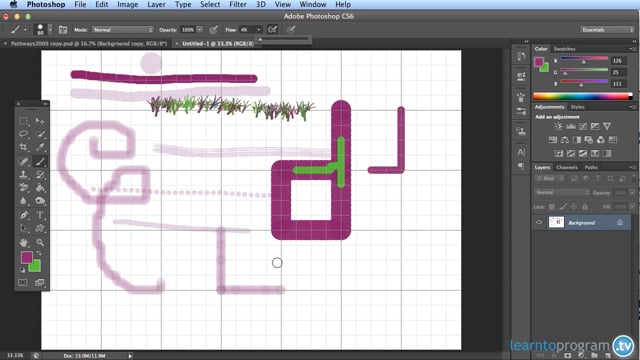The width and height of the screenshot is (640, 360).
Task: Switch to the Swatches tab
Action: (x=564, y=49)
